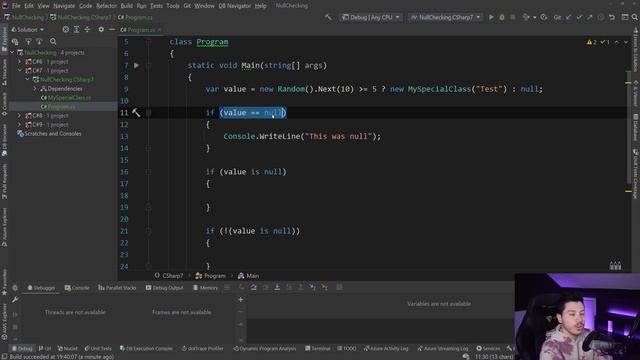This screenshot has height=360, width=640.
Task: Open the Refactor menu
Action: 106,6
